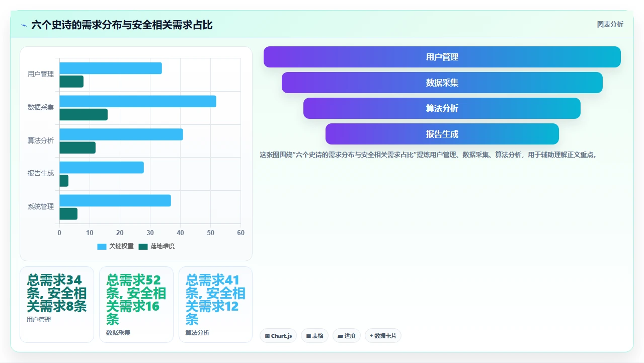The width and height of the screenshot is (644, 363).
Task: Toggle the 落地难度 legend swatch
Action: [x=143, y=246]
